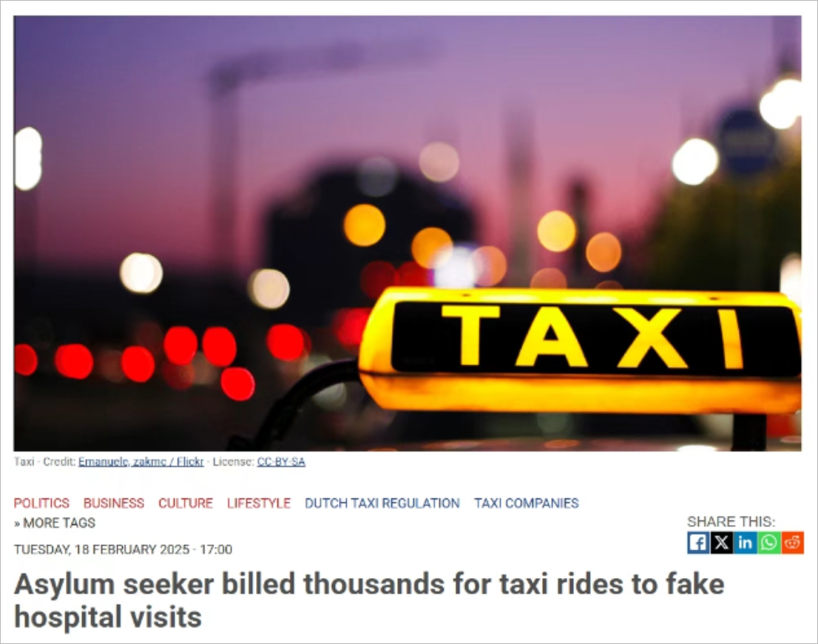Share the article via WhatsApp
Image resolution: width=818 pixels, height=644 pixels.
(x=768, y=543)
